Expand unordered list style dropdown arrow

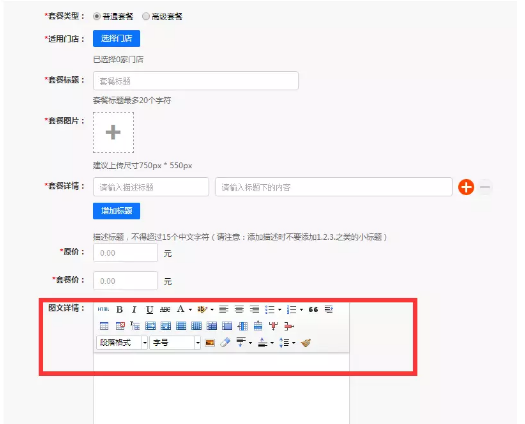pyautogui.click(x=280, y=310)
